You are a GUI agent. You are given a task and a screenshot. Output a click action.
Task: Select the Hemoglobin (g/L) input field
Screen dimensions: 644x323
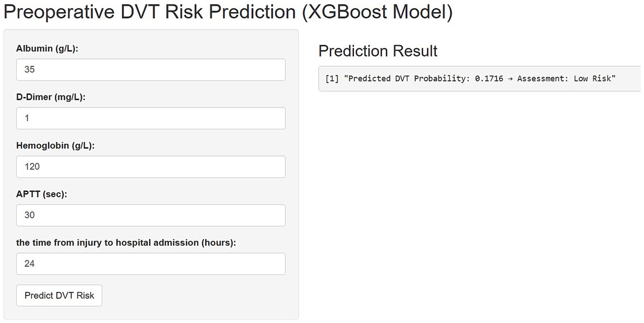coord(151,167)
